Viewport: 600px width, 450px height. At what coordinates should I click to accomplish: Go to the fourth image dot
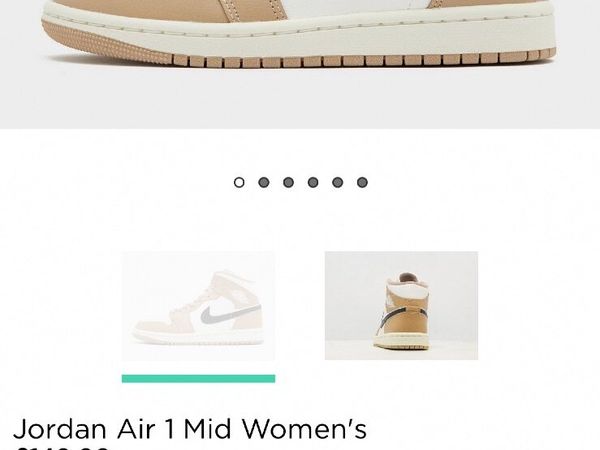(x=313, y=183)
